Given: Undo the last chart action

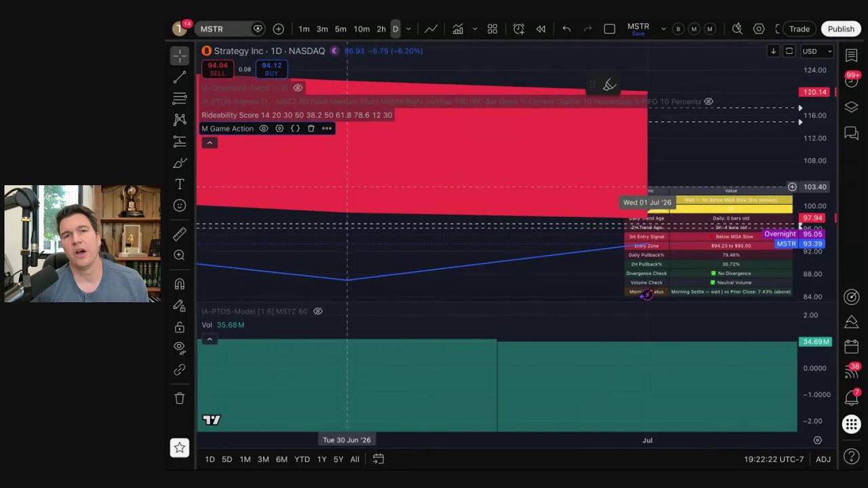Looking at the screenshot, I should click(566, 29).
